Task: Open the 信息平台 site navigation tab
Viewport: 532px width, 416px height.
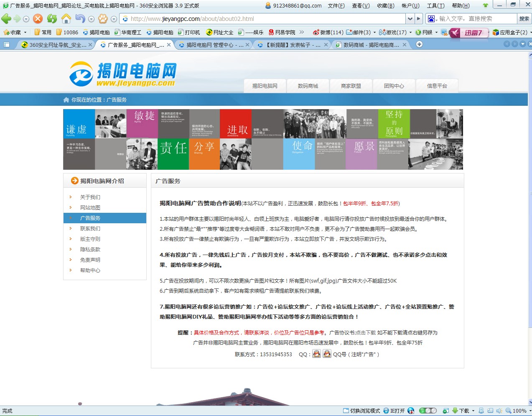Action: coord(437,86)
